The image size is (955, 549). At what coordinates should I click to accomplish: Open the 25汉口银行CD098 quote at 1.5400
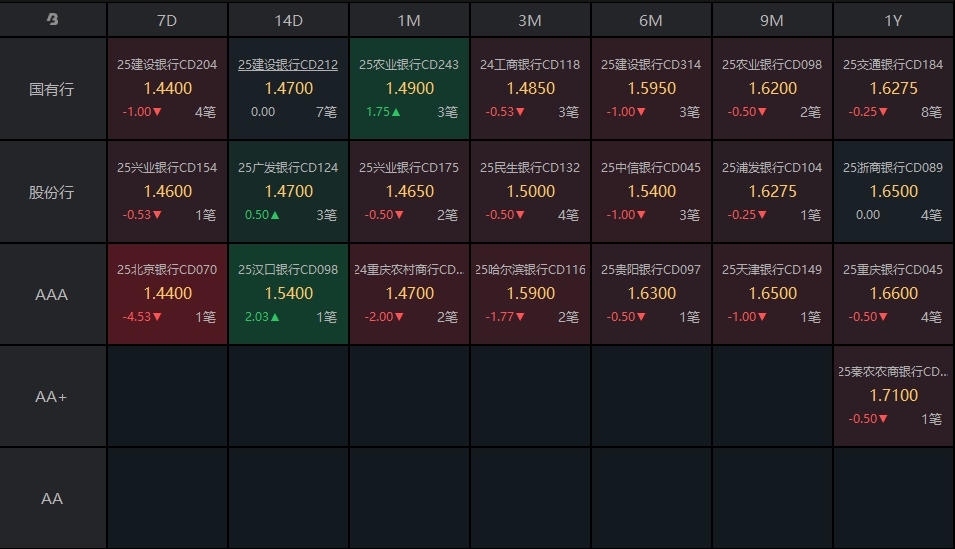(x=288, y=294)
